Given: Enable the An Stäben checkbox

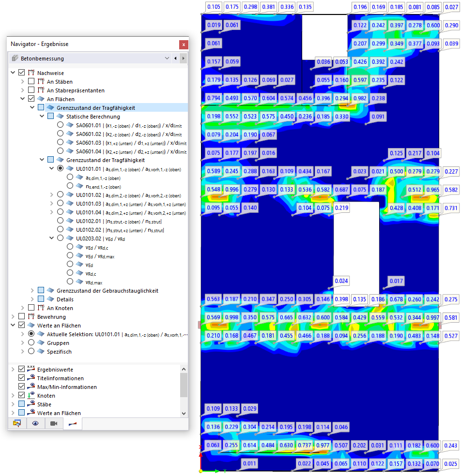Looking at the screenshot, I should click(31, 81).
